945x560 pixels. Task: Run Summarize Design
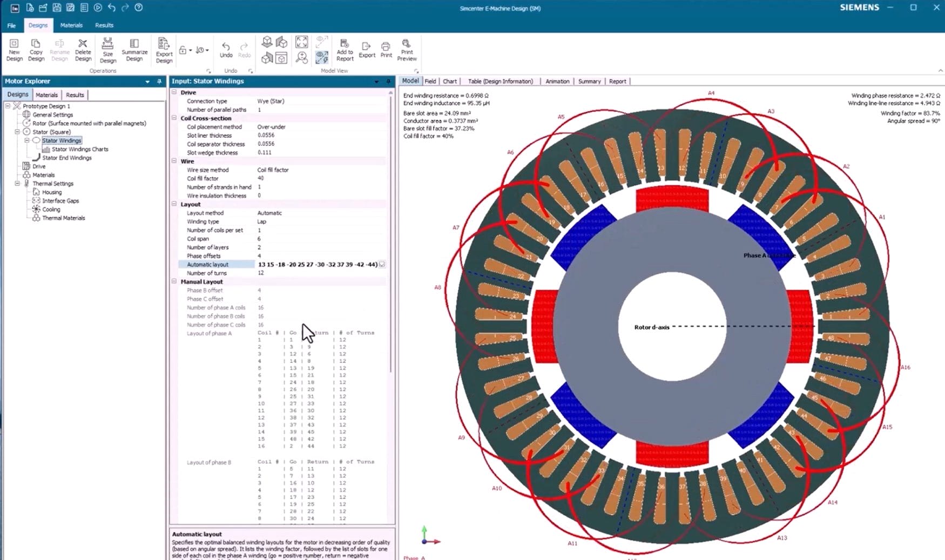(134, 49)
